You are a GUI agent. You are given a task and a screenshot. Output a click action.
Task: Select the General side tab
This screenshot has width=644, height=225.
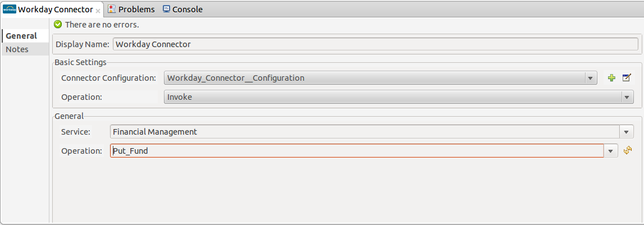[21, 36]
